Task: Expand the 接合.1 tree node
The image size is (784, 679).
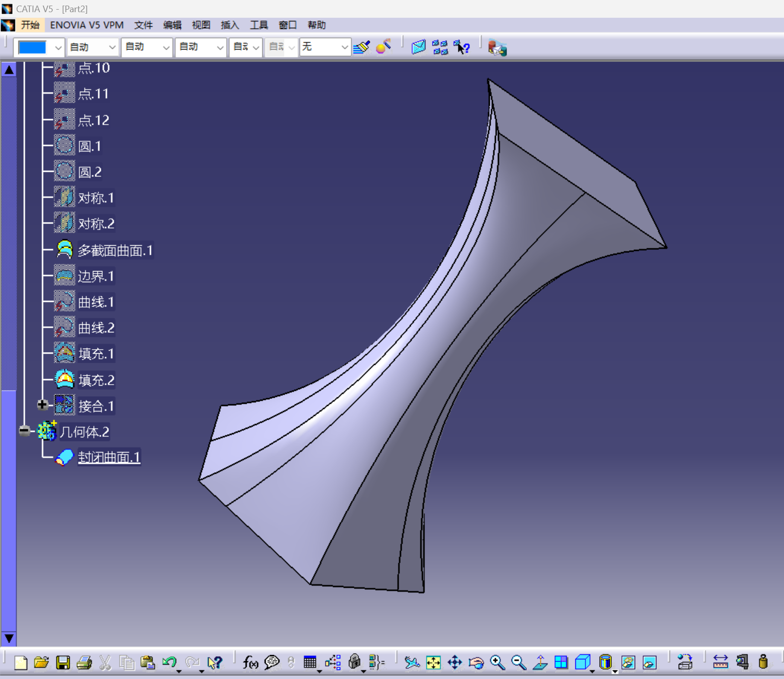Action: (43, 404)
